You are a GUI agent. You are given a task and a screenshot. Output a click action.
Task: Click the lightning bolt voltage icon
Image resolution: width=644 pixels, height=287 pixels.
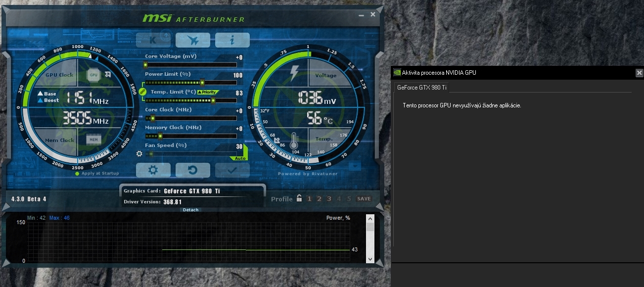294,73
